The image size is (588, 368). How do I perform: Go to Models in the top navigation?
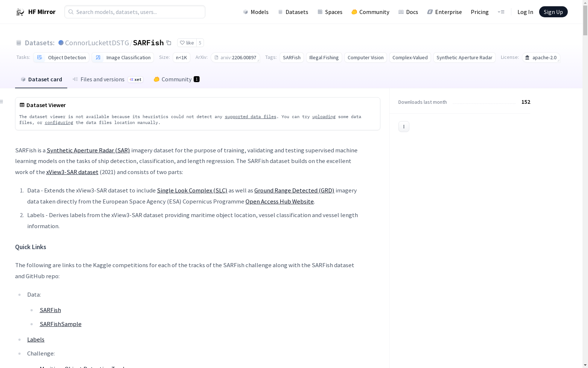[256, 12]
